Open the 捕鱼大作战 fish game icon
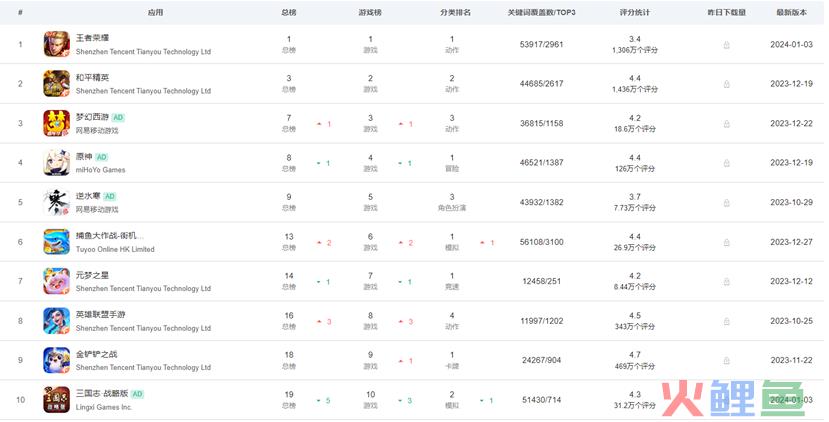This screenshot has height=422, width=829. point(57,242)
